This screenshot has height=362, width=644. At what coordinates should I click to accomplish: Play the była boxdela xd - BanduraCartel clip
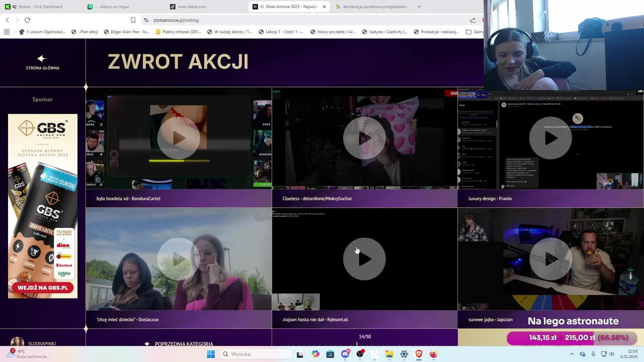click(178, 138)
